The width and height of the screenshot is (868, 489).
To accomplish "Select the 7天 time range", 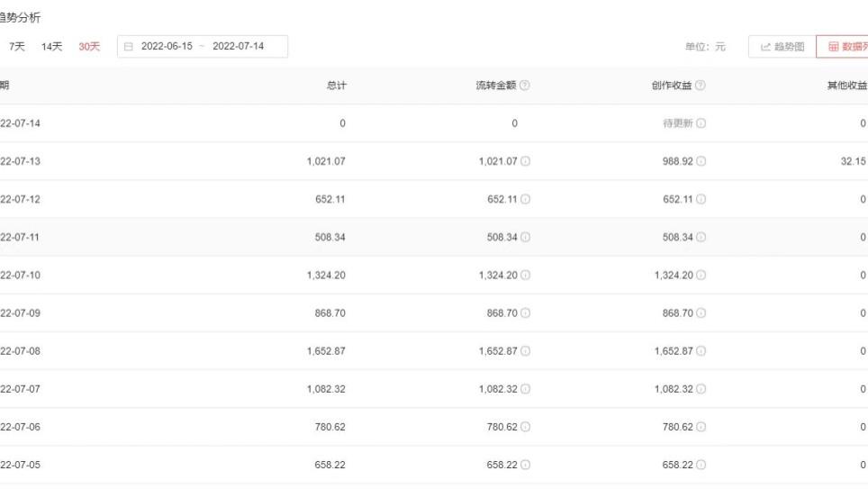I will [x=18, y=47].
